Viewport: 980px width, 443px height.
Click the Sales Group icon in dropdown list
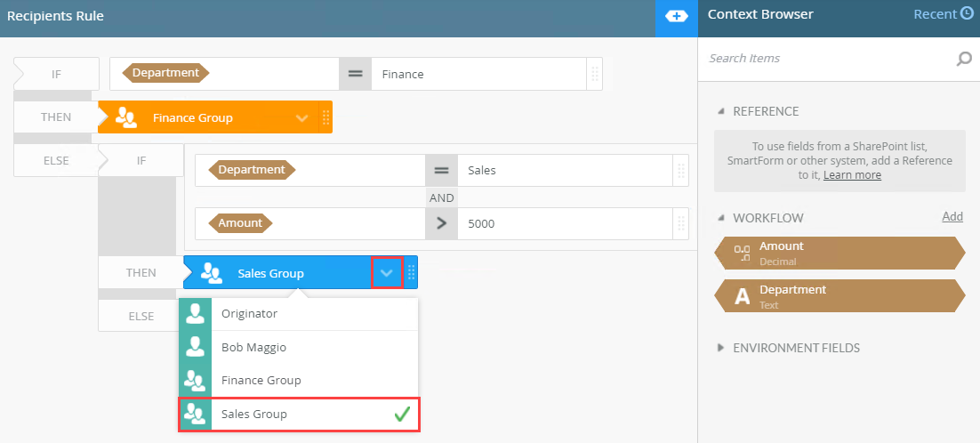point(197,414)
